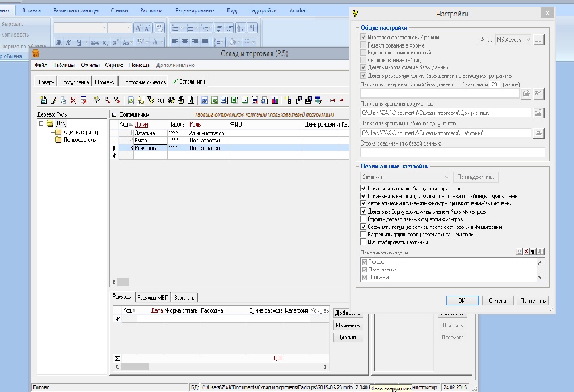Browse for the documents storage folder

pyautogui.click(x=538, y=113)
